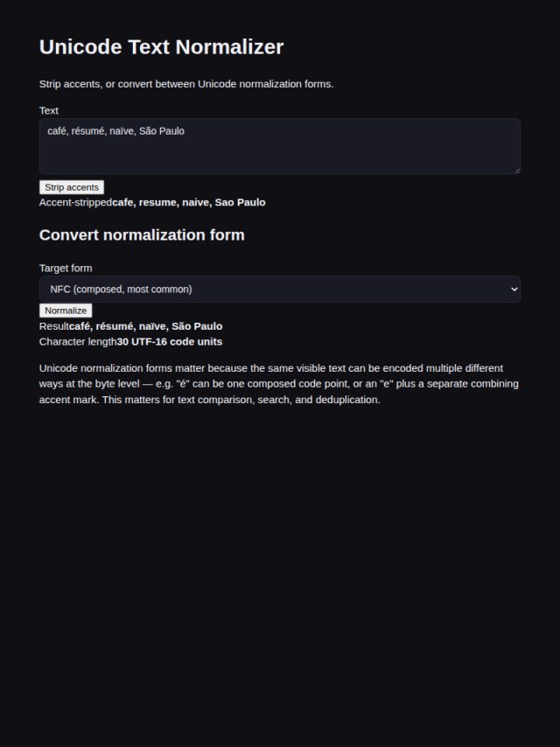Viewport: 560px width, 747px height.
Task: Click the textarea resize handle corner
Action: 517,171
